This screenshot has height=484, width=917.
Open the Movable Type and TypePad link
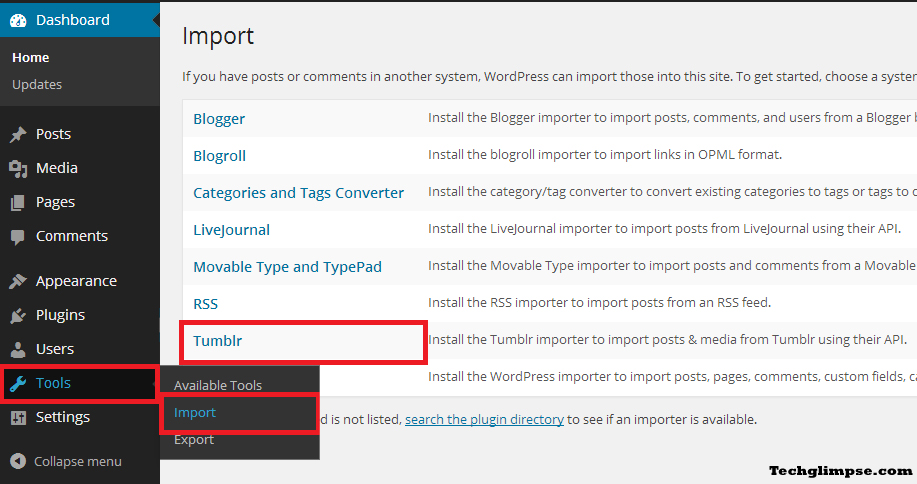tap(287, 267)
